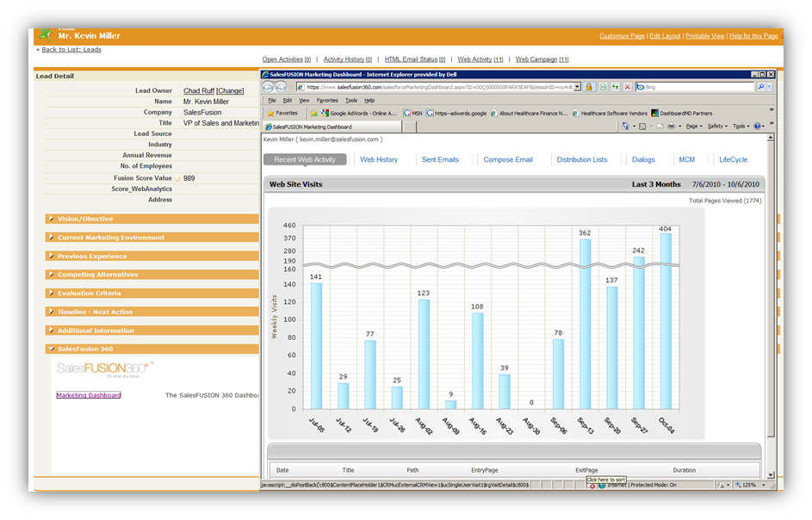Click the Favorites star button

point(282,113)
